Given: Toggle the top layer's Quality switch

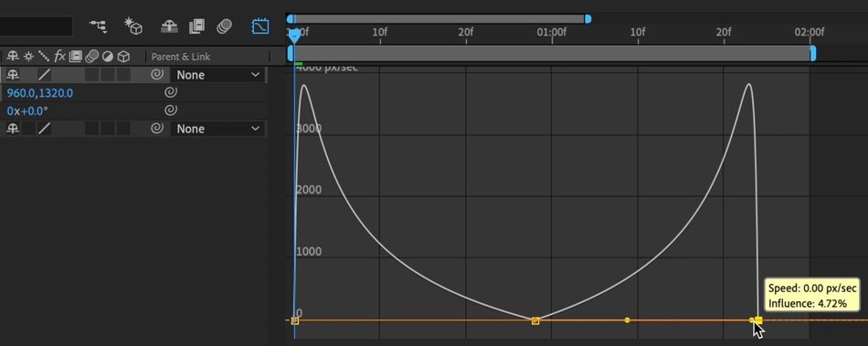Looking at the screenshot, I should coord(44,75).
